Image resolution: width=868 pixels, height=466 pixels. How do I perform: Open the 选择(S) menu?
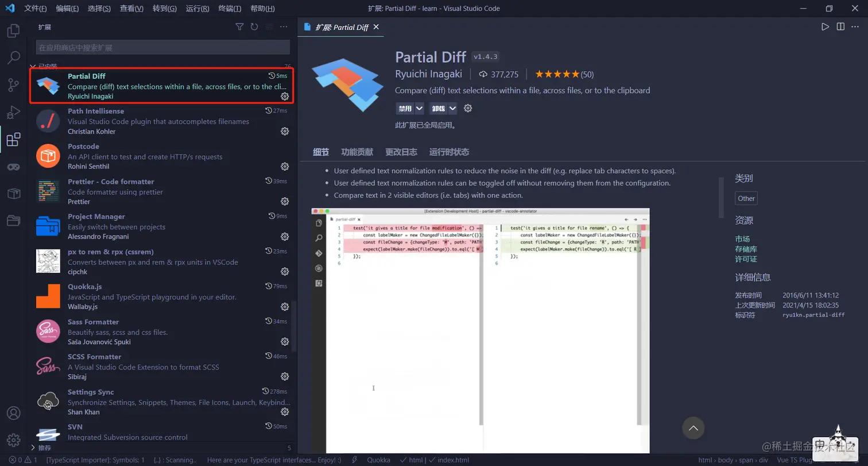(x=100, y=9)
